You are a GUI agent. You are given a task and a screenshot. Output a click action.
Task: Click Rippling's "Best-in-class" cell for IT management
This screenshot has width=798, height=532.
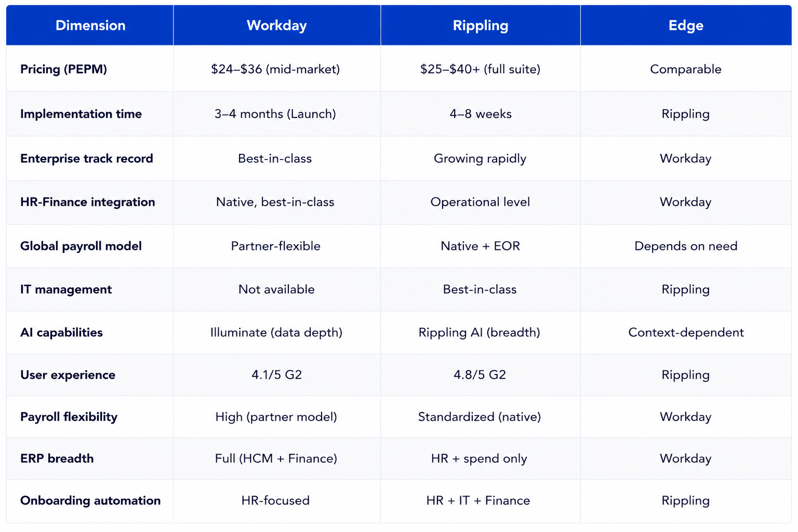tap(480, 289)
